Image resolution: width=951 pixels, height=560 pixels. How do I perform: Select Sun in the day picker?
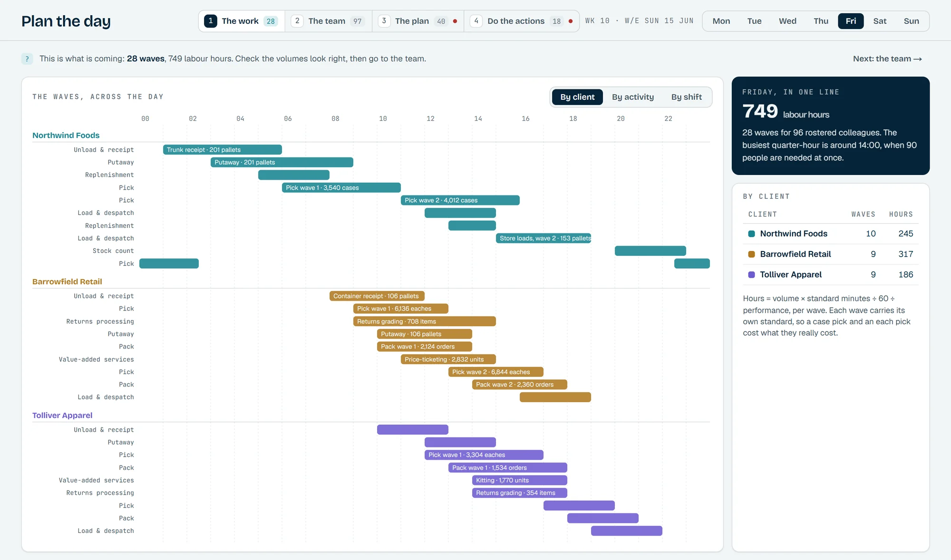[911, 21]
